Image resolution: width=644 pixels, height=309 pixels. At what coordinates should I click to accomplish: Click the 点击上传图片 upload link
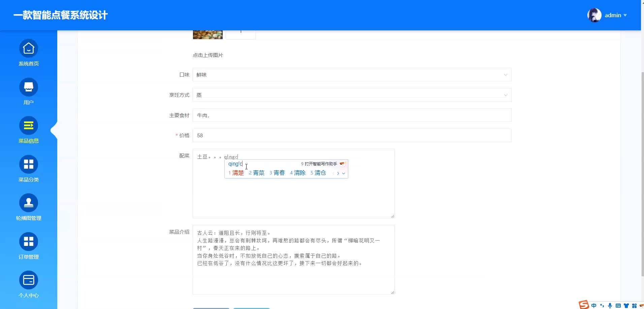point(207,55)
